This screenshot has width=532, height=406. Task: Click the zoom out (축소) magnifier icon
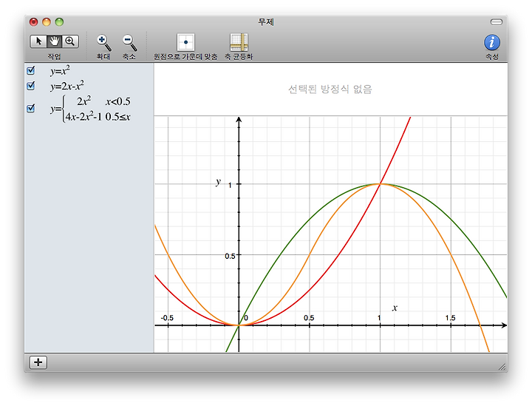(129, 42)
